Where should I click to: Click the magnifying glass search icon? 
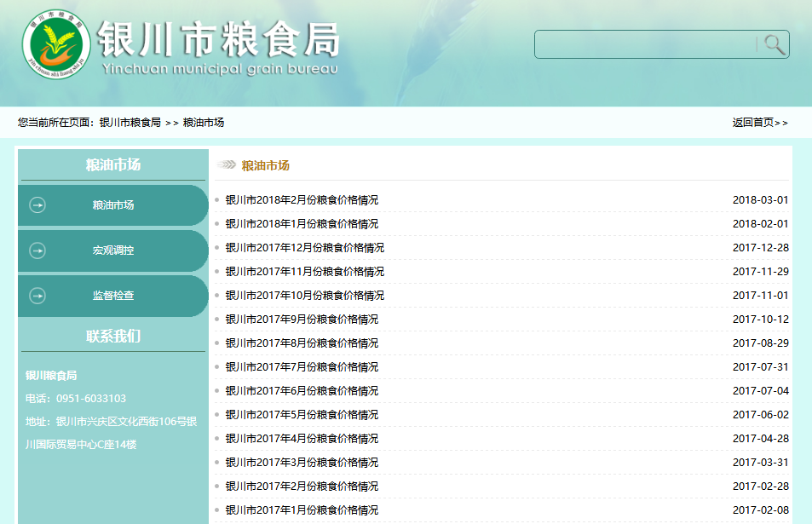click(774, 44)
